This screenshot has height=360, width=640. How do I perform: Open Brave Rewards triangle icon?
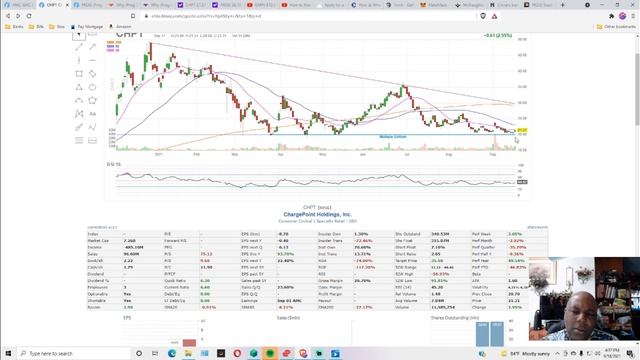click(x=494, y=16)
